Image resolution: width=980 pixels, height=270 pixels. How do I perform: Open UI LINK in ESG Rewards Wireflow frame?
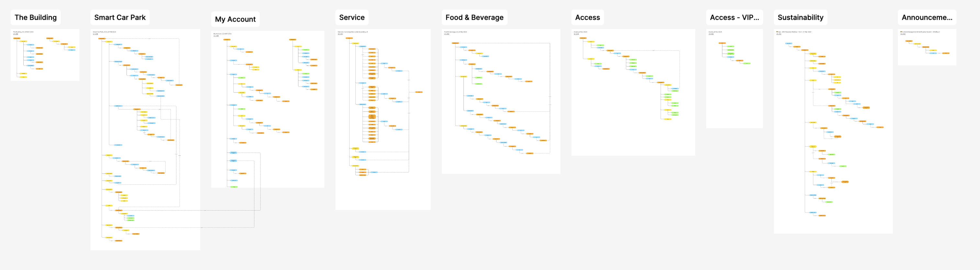[x=779, y=34]
